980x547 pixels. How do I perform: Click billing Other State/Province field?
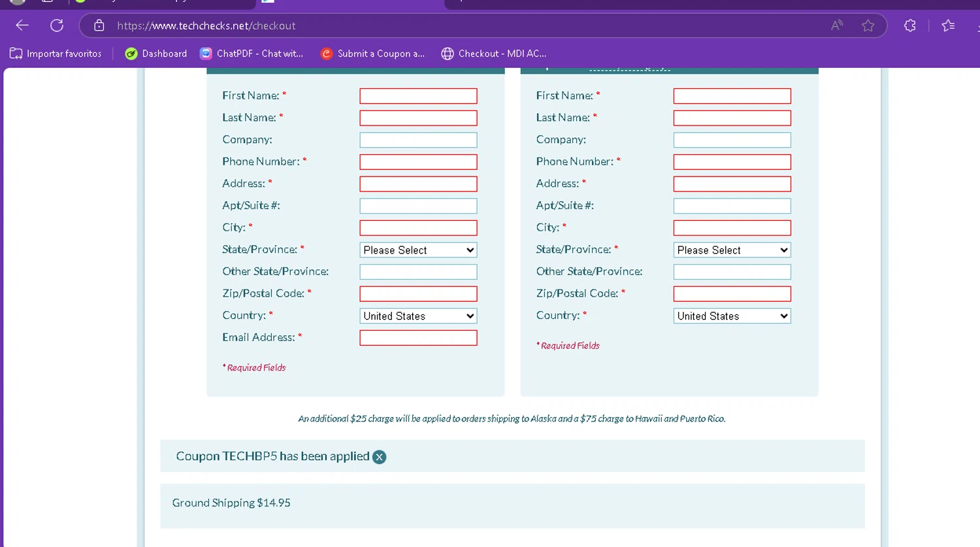click(418, 272)
